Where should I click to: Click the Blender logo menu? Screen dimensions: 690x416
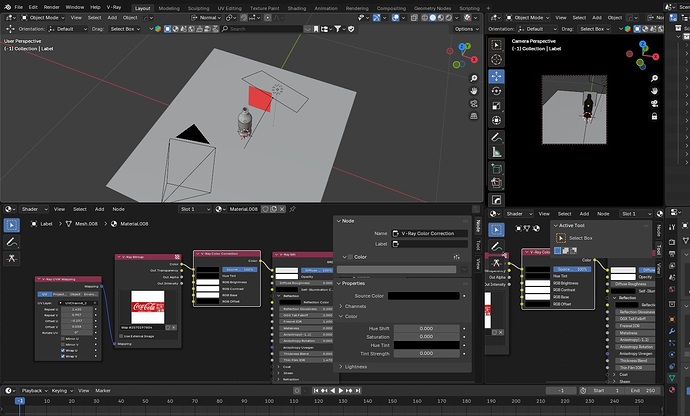click(x=7, y=7)
